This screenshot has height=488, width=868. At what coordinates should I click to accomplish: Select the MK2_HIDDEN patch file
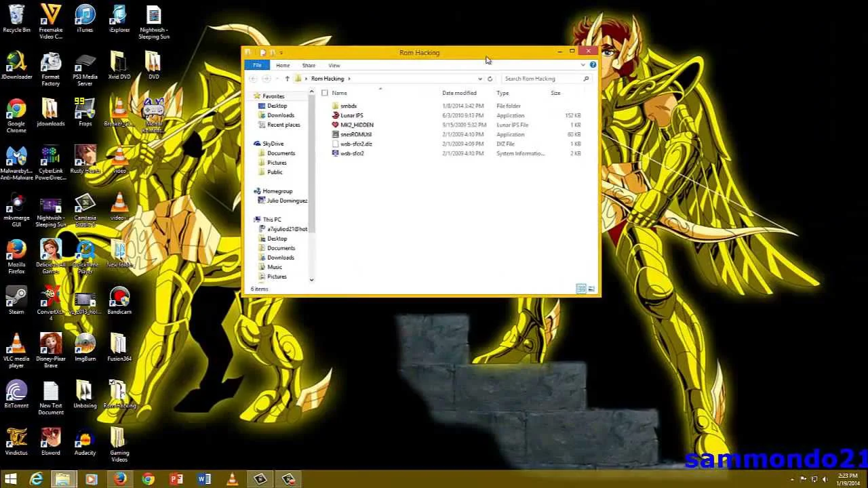pos(356,125)
